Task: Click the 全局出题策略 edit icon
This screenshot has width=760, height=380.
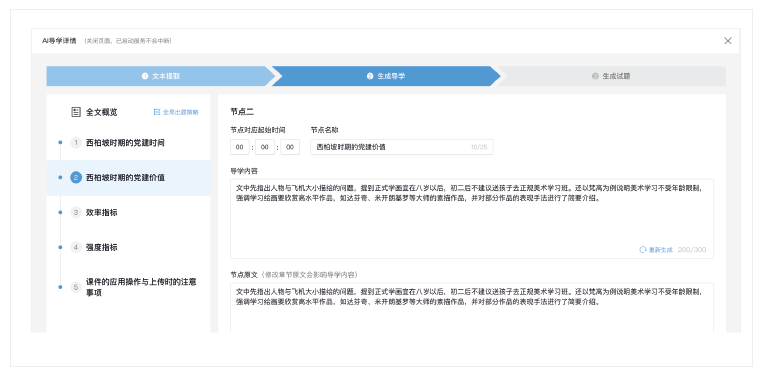Action: 157,112
